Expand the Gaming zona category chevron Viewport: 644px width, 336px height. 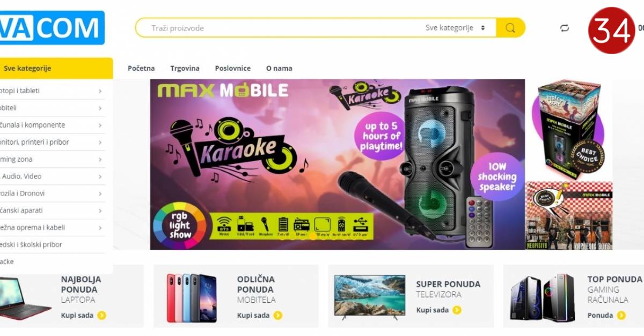100,159
